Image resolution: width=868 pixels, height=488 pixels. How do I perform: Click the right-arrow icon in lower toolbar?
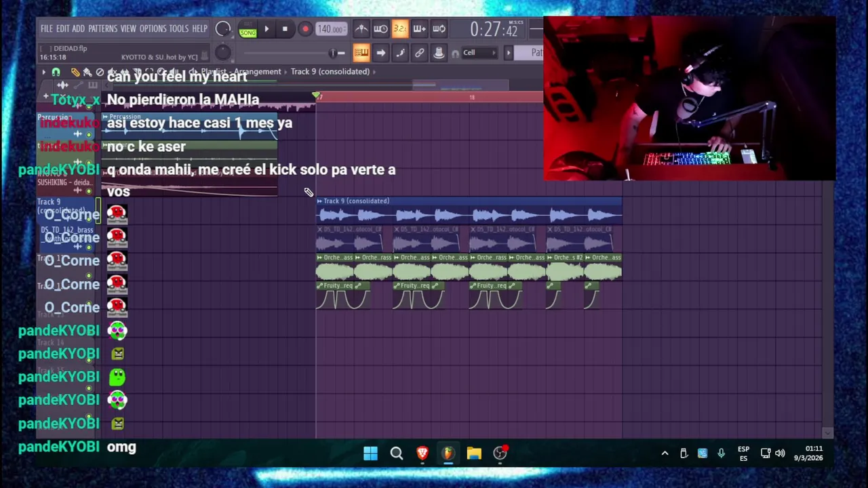(x=380, y=53)
